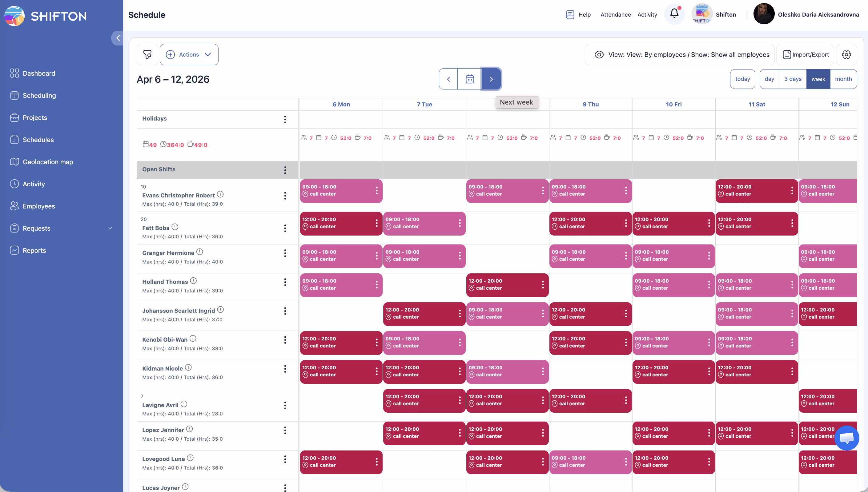Expand the Requests sidebar submenu

click(110, 228)
